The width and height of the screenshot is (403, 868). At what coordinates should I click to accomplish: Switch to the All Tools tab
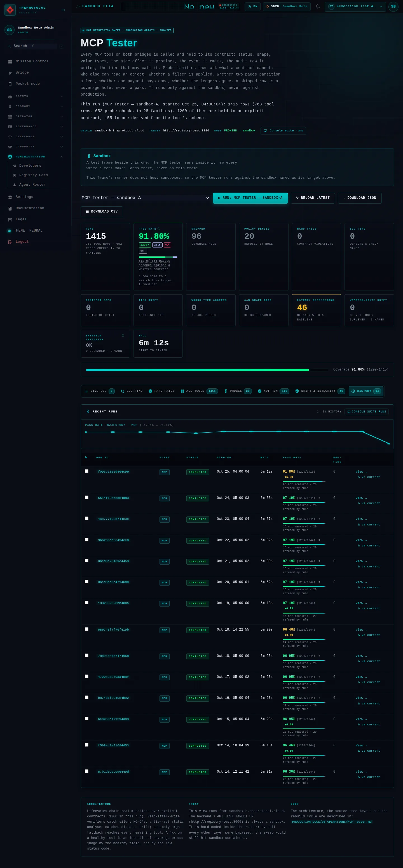pyautogui.click(x=199, y=391)
